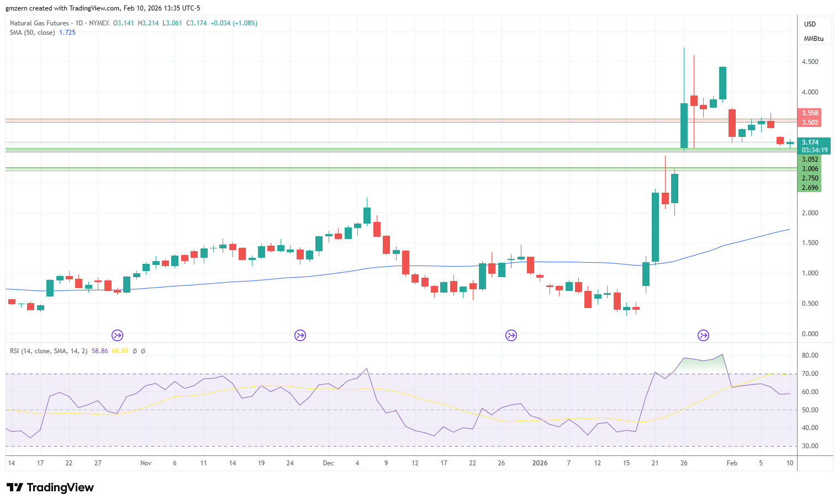Viewport: 839px width, 504px height.
Task: Click 2.000 on the price axis
Action: click(810, 213)
